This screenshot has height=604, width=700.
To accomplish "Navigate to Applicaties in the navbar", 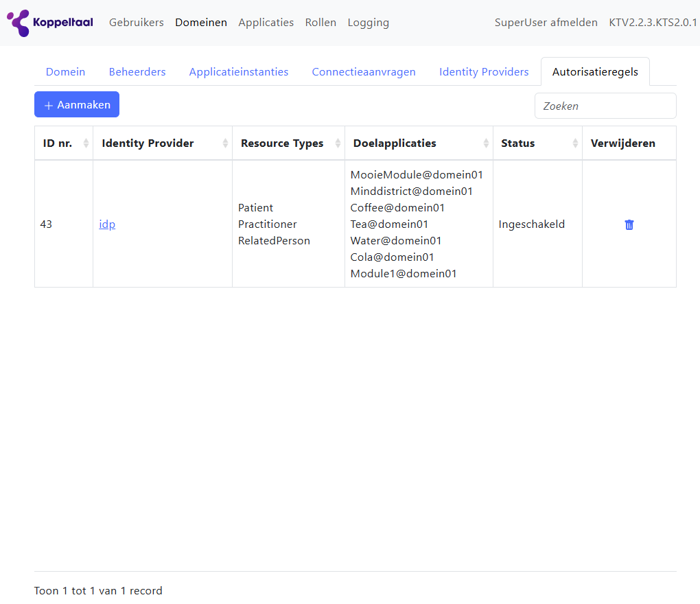I will pos(266,23).
